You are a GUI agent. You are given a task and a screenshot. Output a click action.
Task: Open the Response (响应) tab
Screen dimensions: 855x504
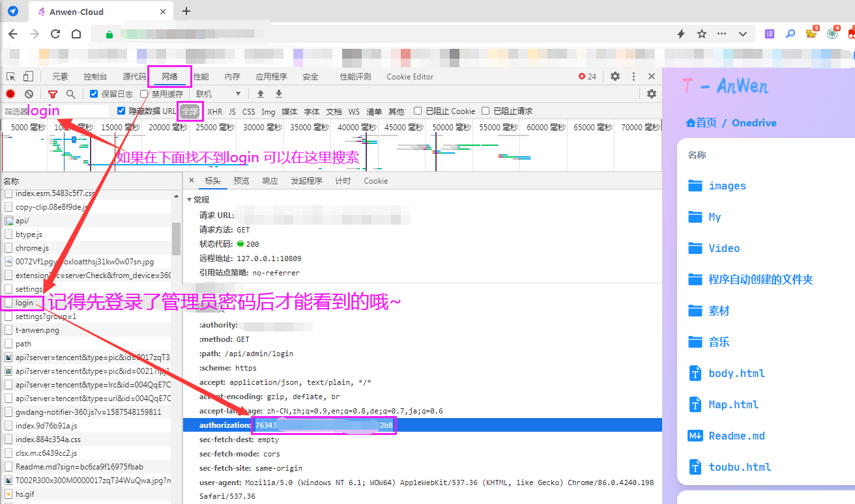(x=270, y=181)
